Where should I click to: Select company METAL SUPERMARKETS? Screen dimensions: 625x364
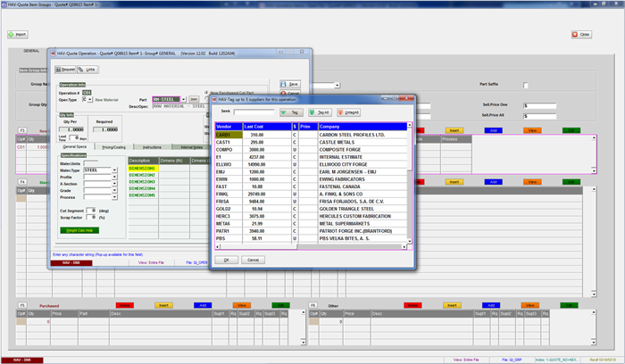pos(345,224)
